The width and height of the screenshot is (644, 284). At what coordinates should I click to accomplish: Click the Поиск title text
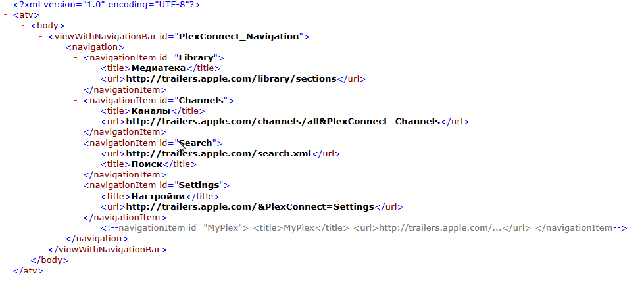click(x=146, y=164)
